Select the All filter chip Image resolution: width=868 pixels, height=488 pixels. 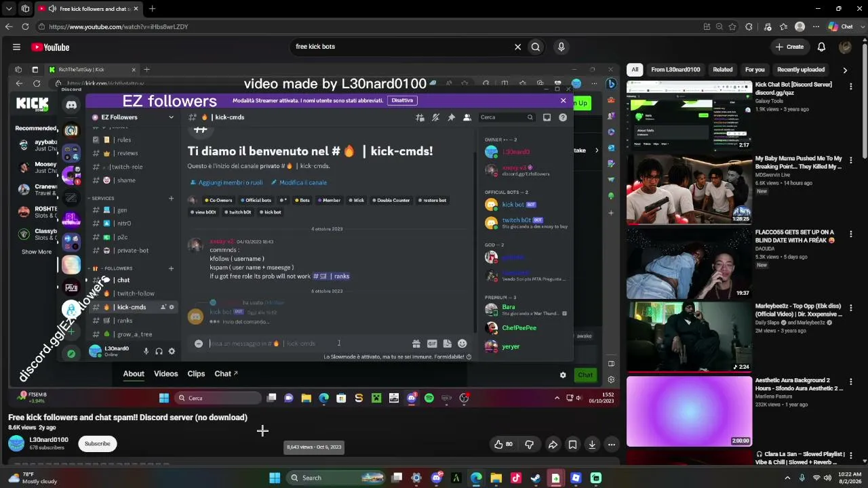pyautogui.click(x=635, y=70)
